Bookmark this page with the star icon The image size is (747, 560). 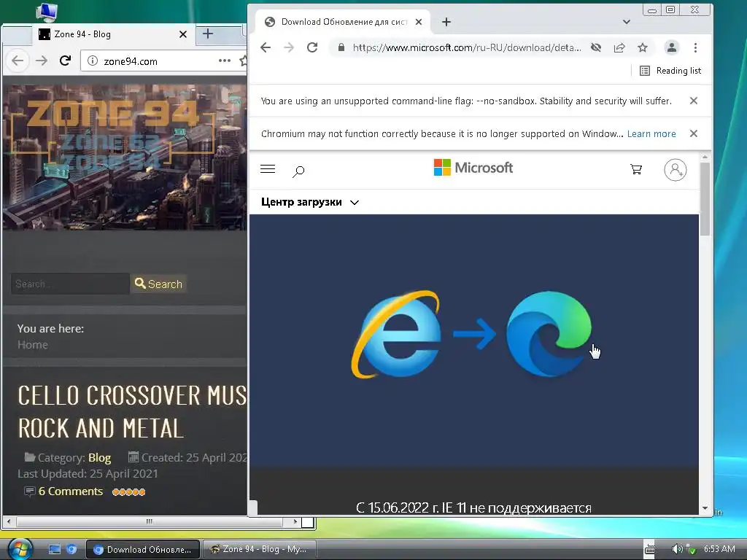[643, 47]
